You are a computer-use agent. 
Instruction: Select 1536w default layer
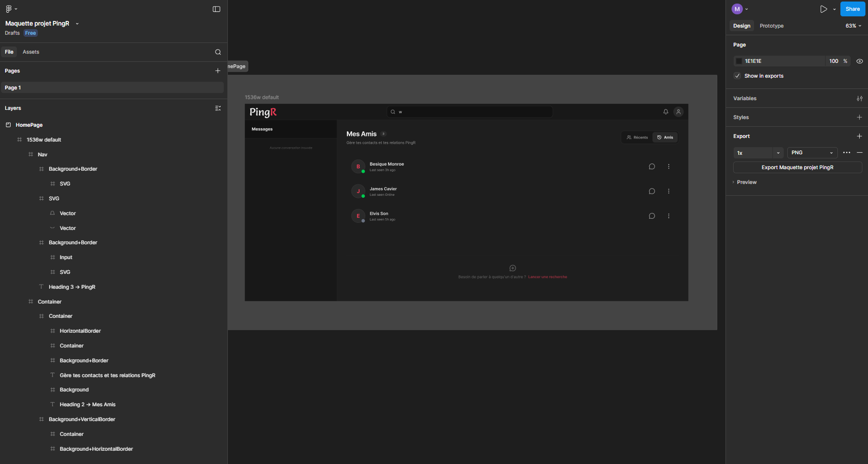click(44, 140)
